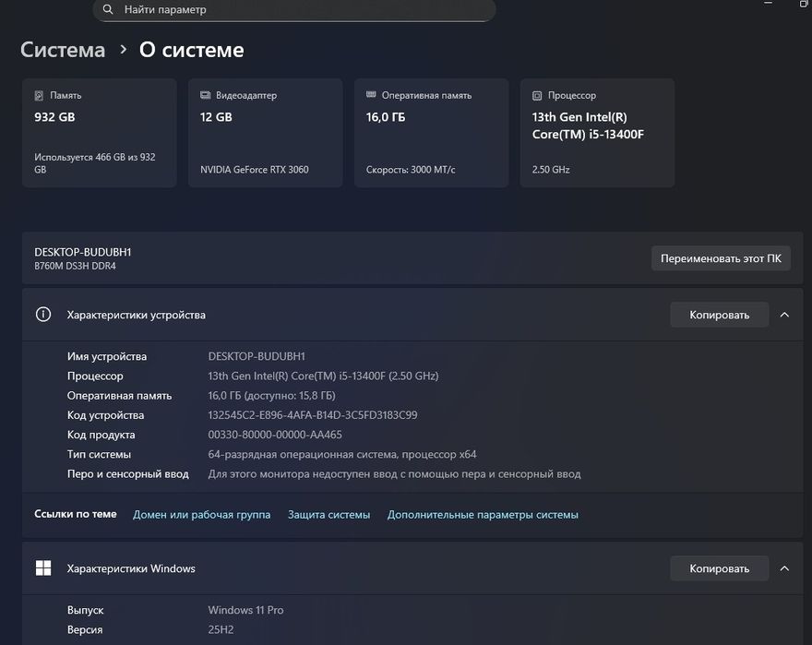Copy device specifications with Копировать button
812x645 pixels.
719,315
